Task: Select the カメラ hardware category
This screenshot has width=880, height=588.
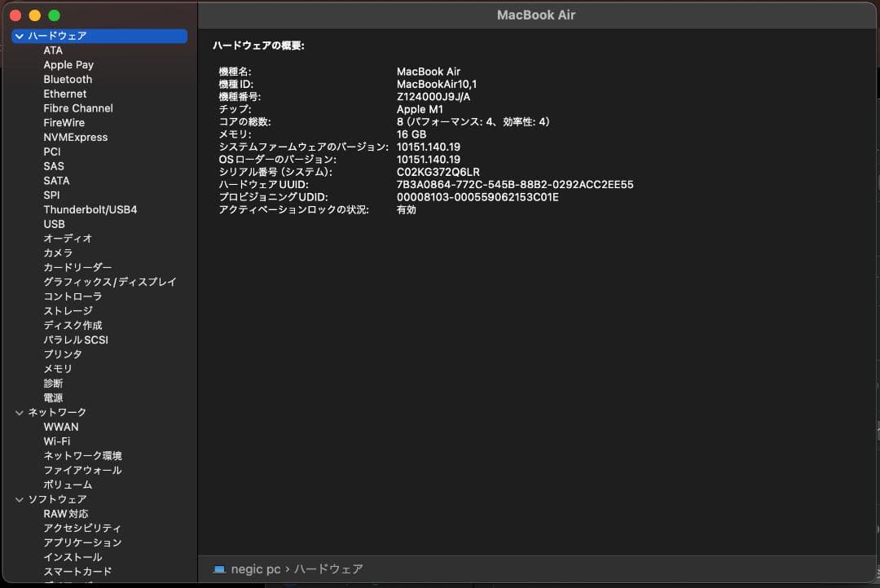Action: 57,252
